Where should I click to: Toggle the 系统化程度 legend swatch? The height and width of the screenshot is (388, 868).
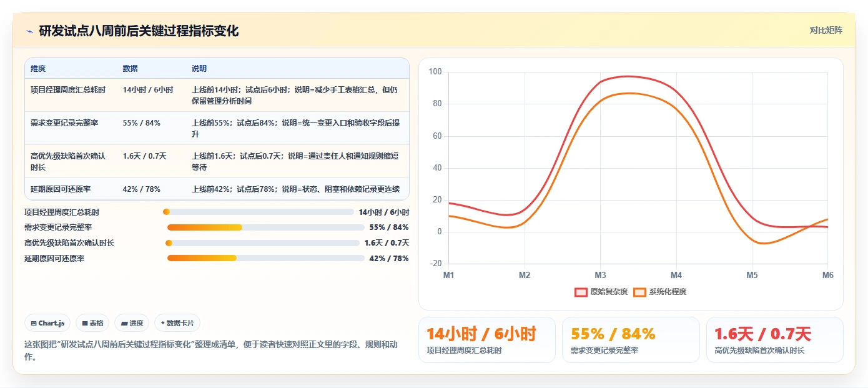[639, 292]
